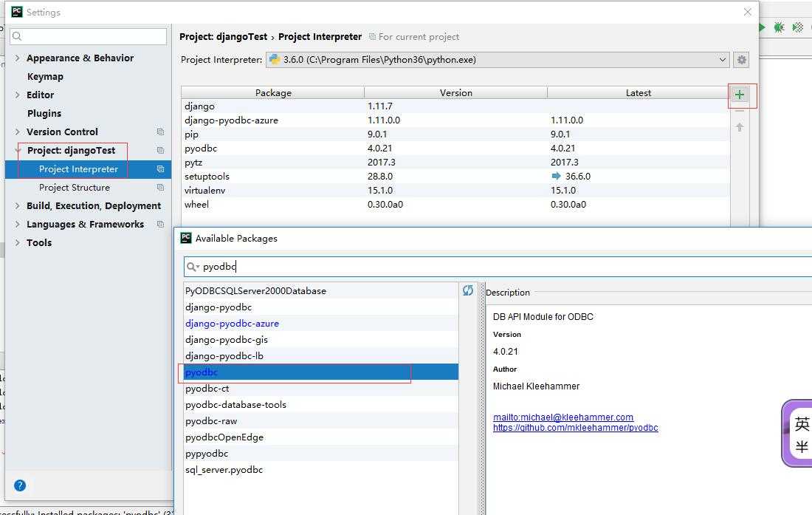Select installed django-pyodbc-azure 1.11.0.0 row
Image resolution: width=812 pixels, height=515 pixels.
(455, 120)
